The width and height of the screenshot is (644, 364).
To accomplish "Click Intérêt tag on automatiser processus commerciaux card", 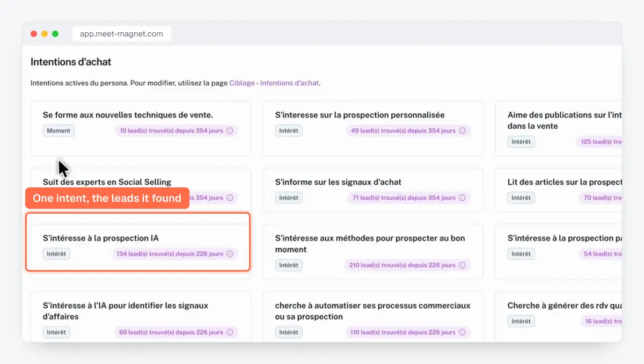I will (289, 332).
